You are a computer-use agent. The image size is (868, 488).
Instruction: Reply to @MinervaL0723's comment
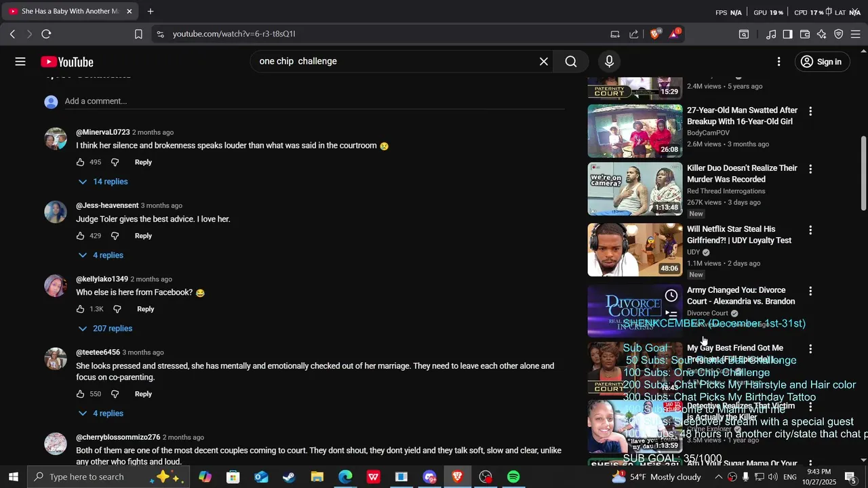143,162
